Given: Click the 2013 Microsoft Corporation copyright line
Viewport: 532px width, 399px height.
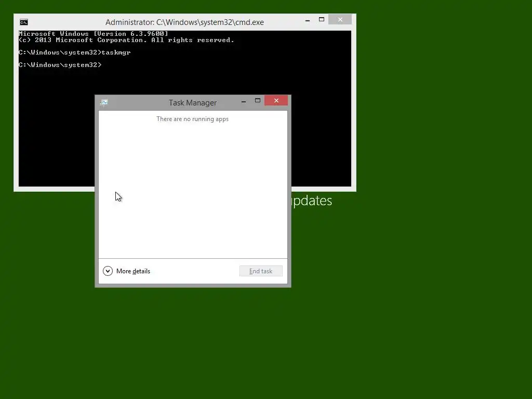Looking at the screenshot, I should coord(126,40).
